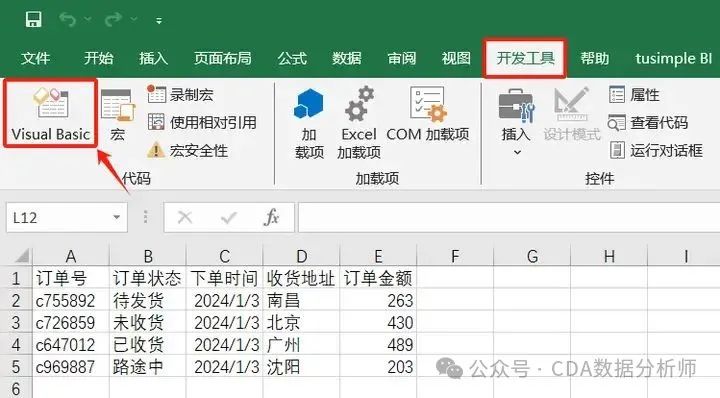This screenshot has width=720, height=398.
Task: Click the Redo arrow icon
Action: (113, 20)
